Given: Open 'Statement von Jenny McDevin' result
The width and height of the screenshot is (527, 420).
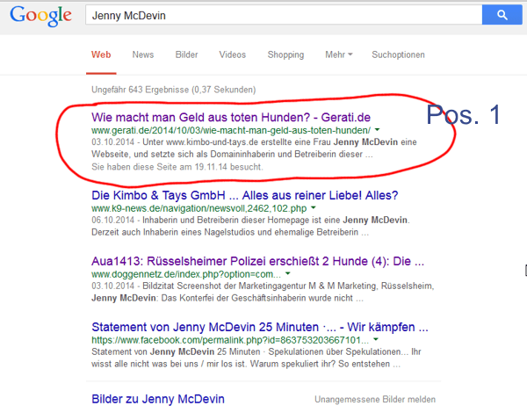Looking at the screenshot, I should click(x=260, y=327).
